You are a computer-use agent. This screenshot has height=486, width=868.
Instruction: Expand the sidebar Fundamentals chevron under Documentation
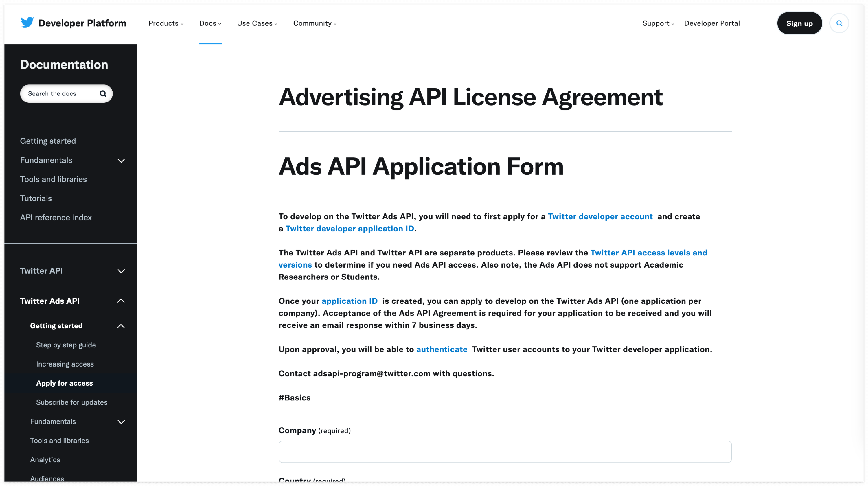click(x=121, y=160)
